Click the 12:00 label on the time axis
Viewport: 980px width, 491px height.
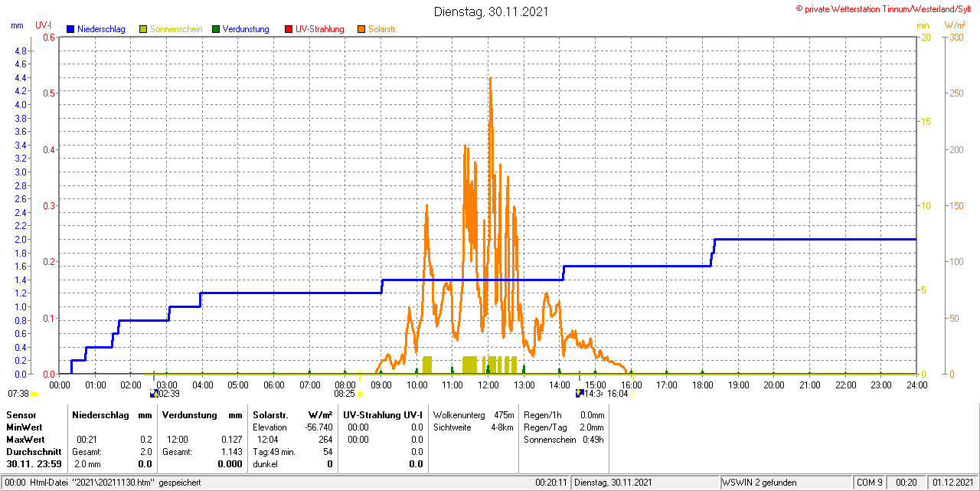tap(488, 385)
